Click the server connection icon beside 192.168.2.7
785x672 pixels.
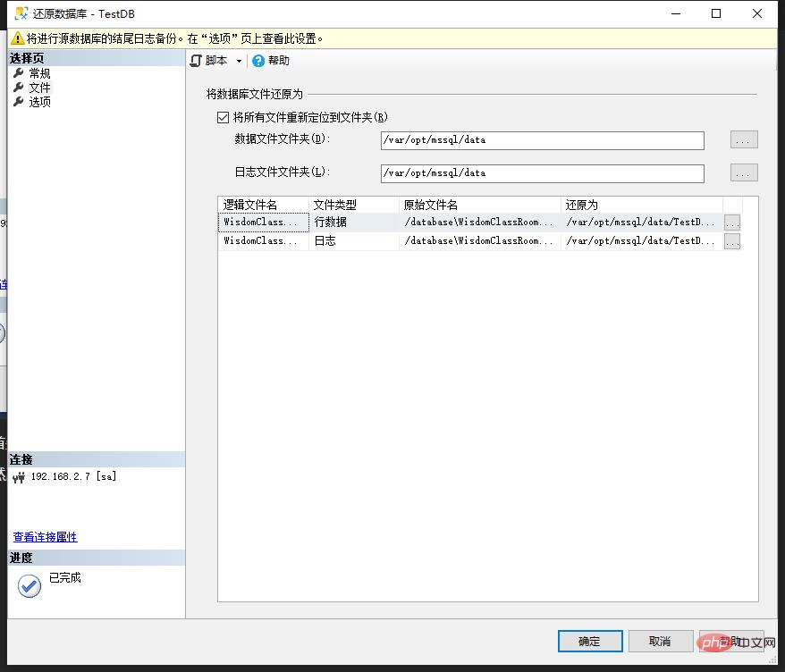click(19, 477)
